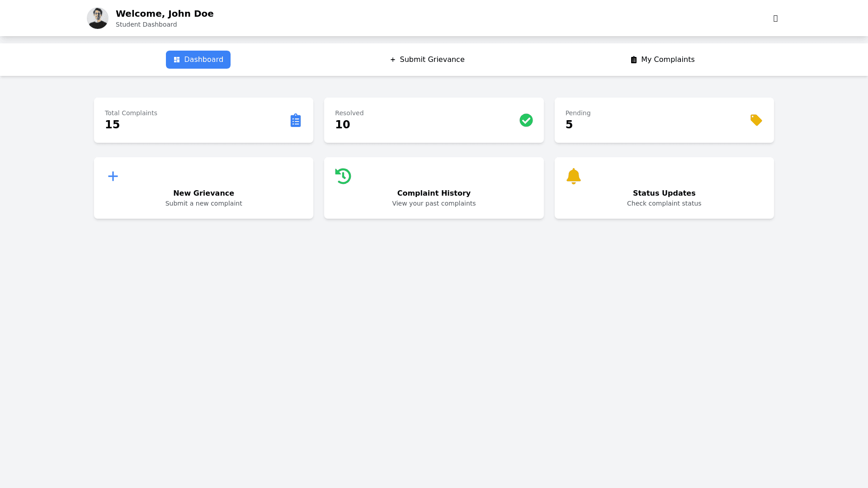Open the Status Updates card title
Screen dimensions: 868x488
point(664,193)
